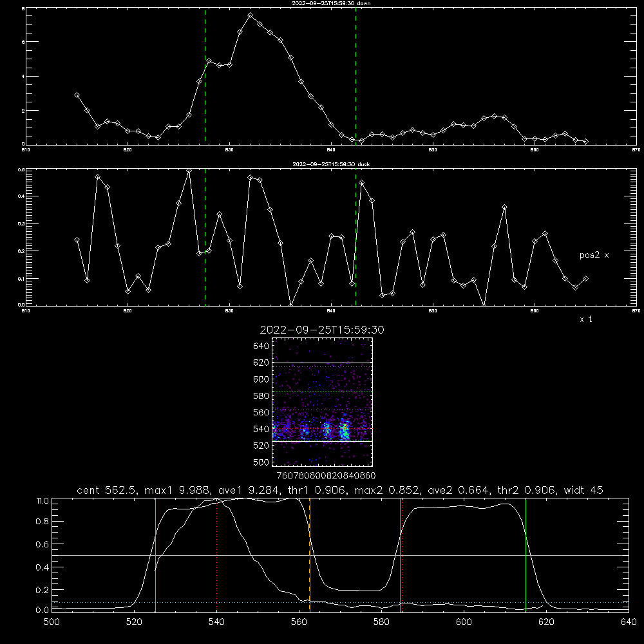Click the "600" x-axis label of bottom plot
This screenshot has height=644, width=644.
pyautogui.click(x=464, y=622)
